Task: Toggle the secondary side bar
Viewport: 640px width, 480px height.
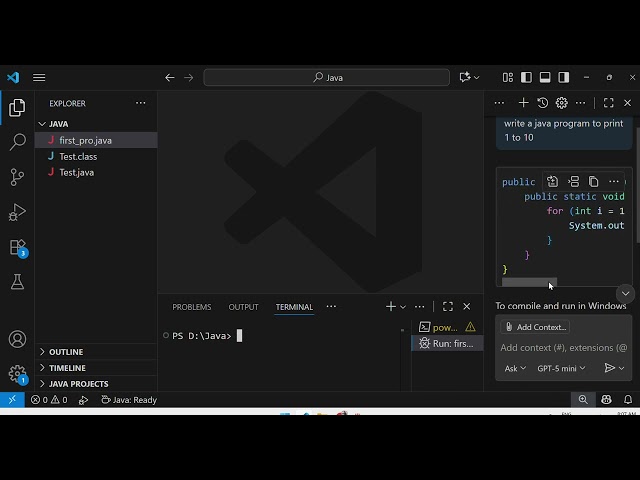Action: (564, 78)
